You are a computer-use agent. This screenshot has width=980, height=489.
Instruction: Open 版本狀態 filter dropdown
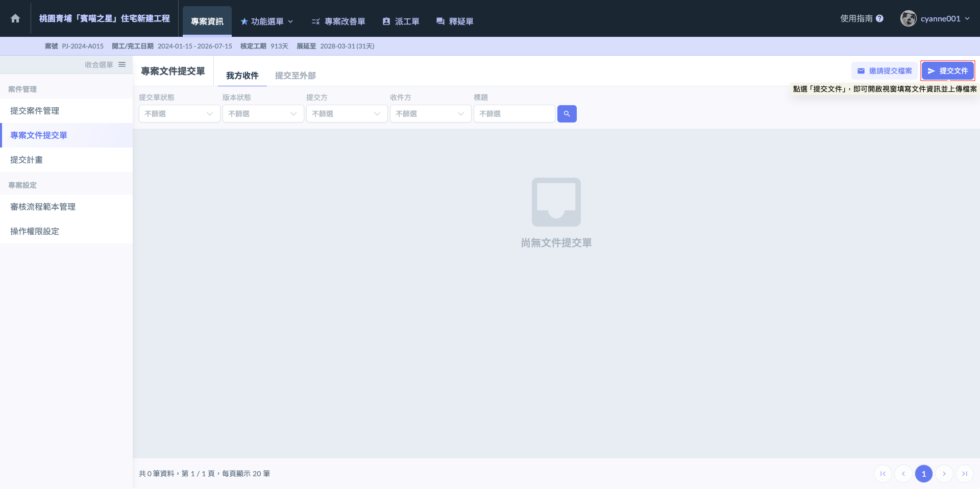pyautogui.click(x=263, y=114)
